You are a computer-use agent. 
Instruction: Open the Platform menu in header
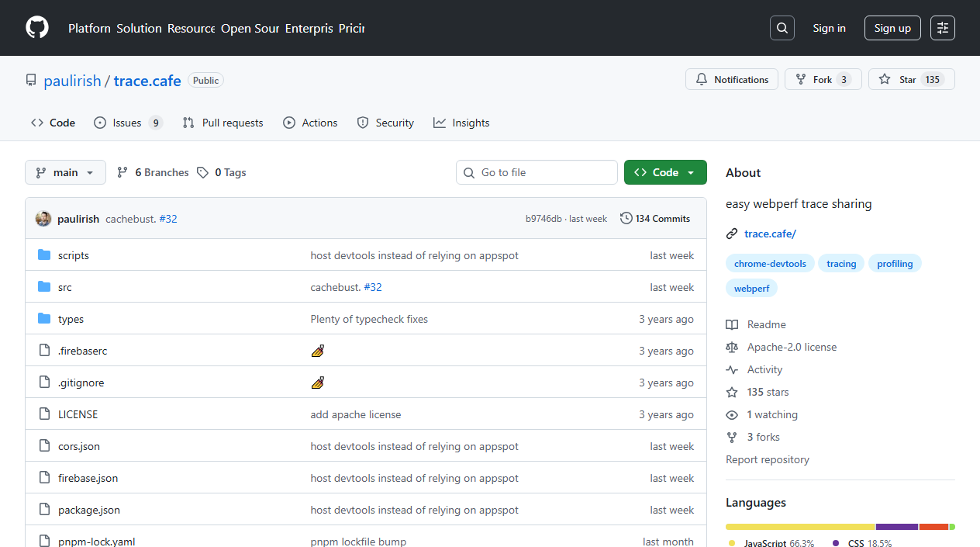(89, 28)
